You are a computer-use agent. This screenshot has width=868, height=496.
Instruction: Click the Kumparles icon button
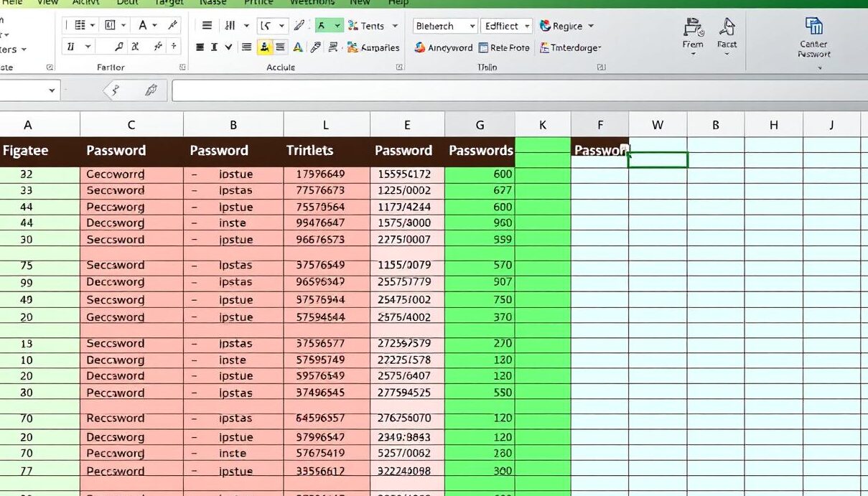353,47
